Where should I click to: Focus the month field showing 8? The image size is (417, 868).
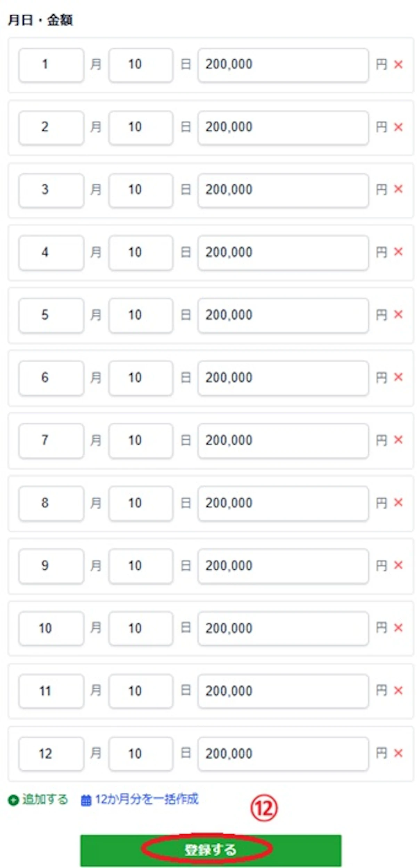pyautogui.click(x=51, y=503)
